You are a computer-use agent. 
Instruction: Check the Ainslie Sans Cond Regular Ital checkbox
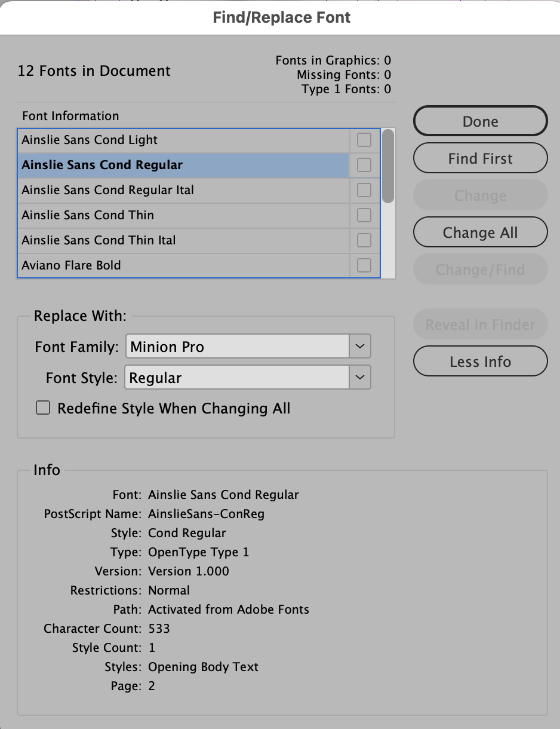tap(364, 189)
